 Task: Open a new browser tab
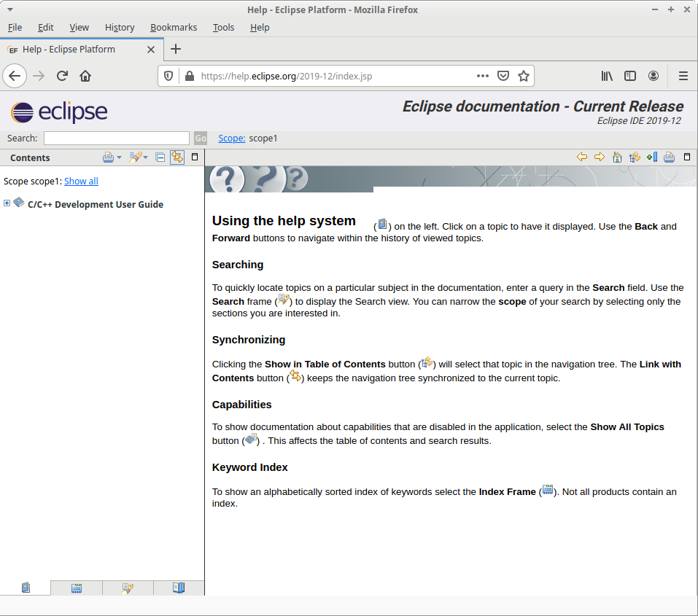176,49
